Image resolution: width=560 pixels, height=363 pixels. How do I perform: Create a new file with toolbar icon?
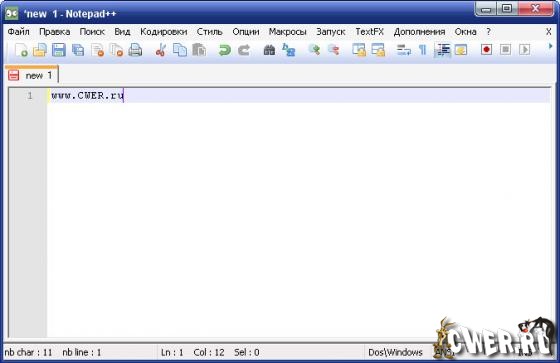21,50
